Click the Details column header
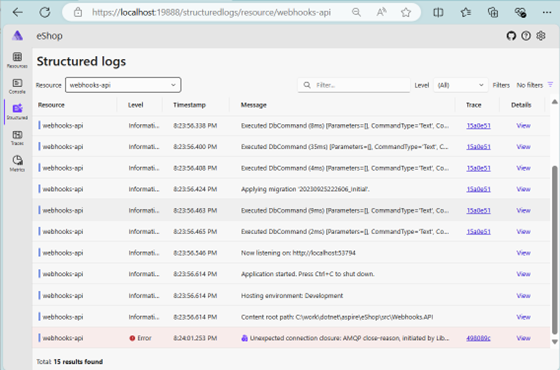 pos(521,105)
